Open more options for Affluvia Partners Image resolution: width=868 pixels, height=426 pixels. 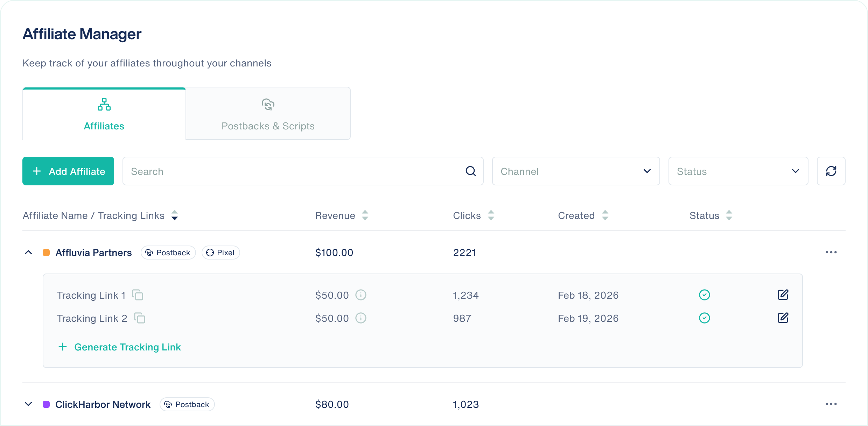coord(831,252)
